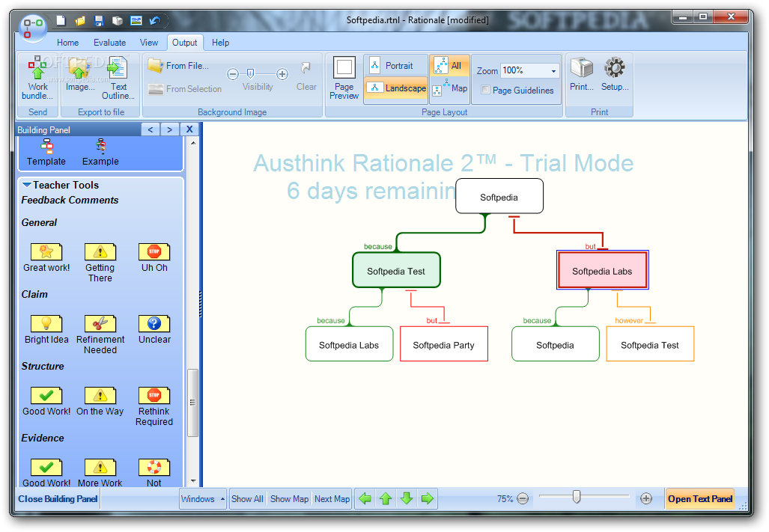Image resolution: width=769 pixels, height=532 pixels.
Task: Toggle the Map page layout option
Action: [449, 88]
